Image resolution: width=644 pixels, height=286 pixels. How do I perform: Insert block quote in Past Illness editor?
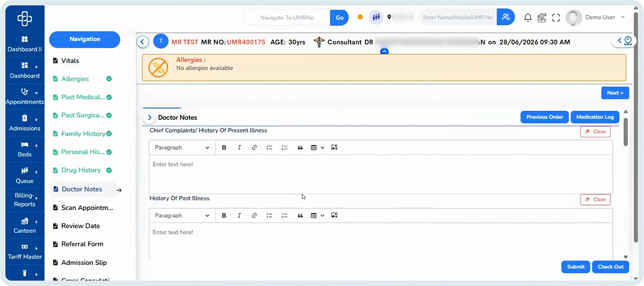[301, 216]
